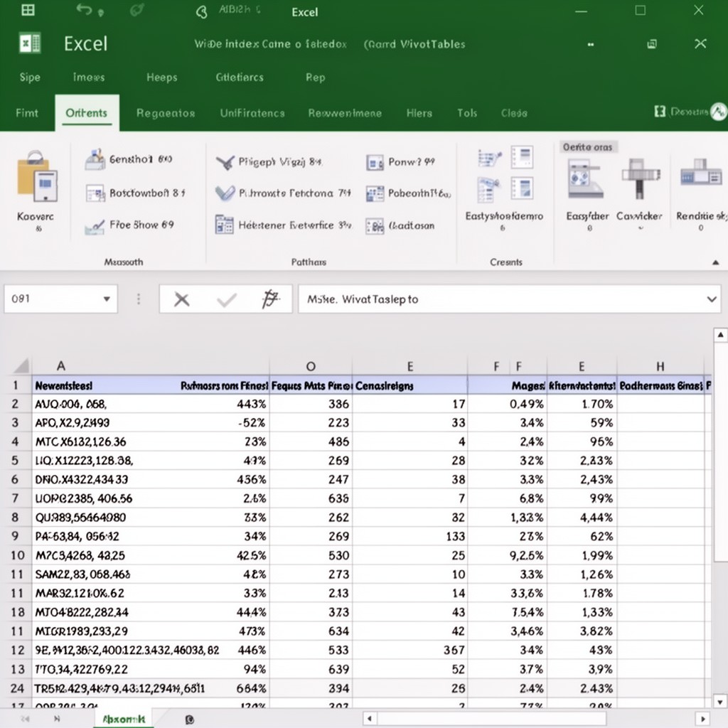This screenshot has width=728, height=728.
Task: Click the Easyfder ribbon icon
Action: (x=586, y=178)
